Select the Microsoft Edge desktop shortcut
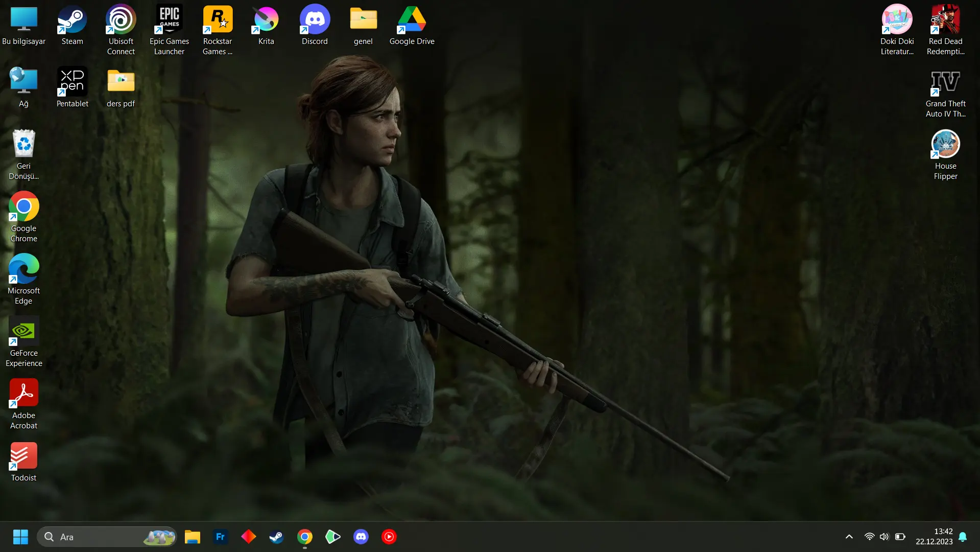Viewport: 980px width, 552px height. point(24,280)
